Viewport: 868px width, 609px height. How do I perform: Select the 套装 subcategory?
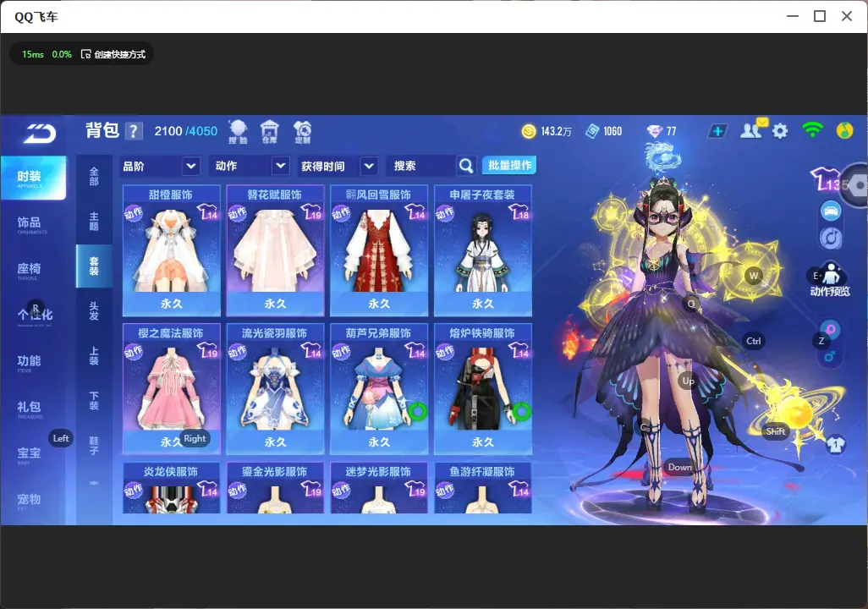point(94,266)
